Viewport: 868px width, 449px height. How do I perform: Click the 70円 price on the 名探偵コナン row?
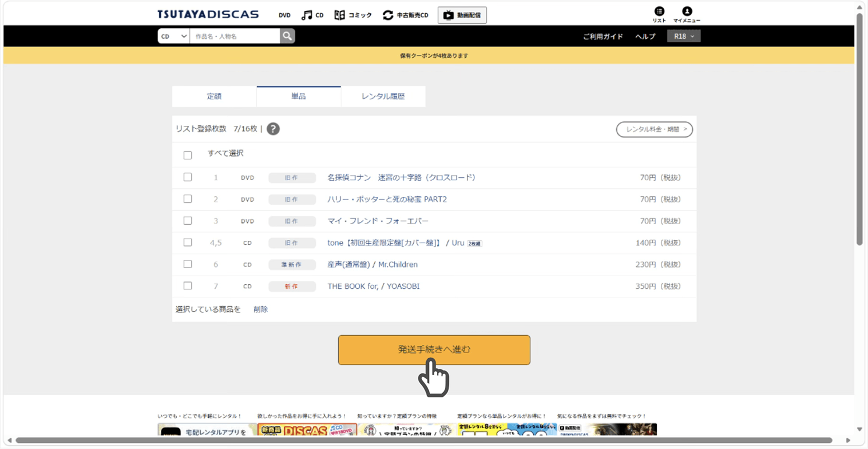(660, 177)
